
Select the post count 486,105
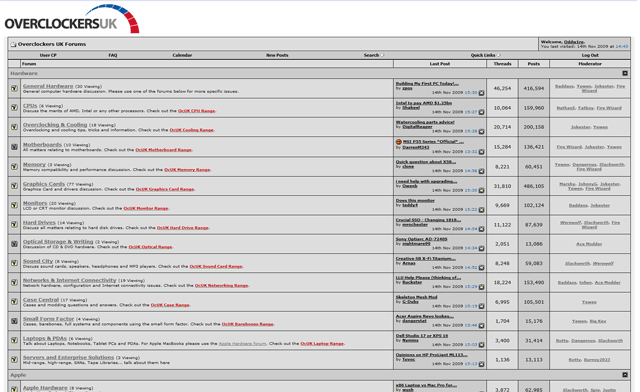[x=534, y=186]
